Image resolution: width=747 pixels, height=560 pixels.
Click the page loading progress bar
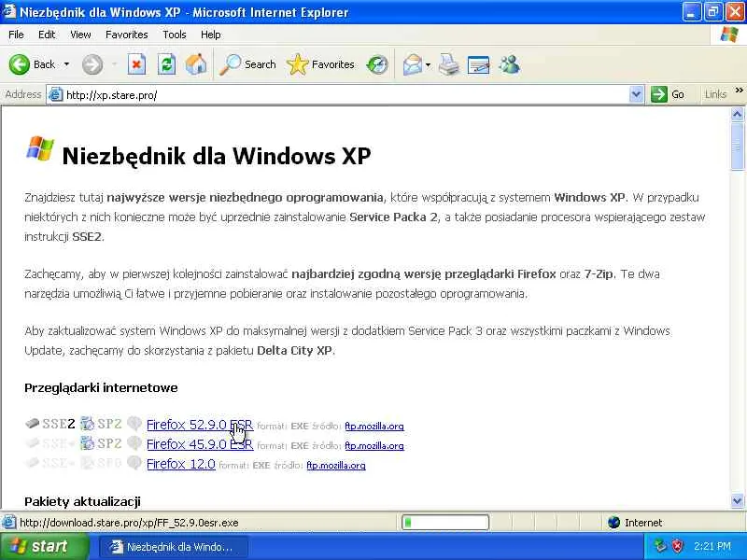tap(445, 523)
